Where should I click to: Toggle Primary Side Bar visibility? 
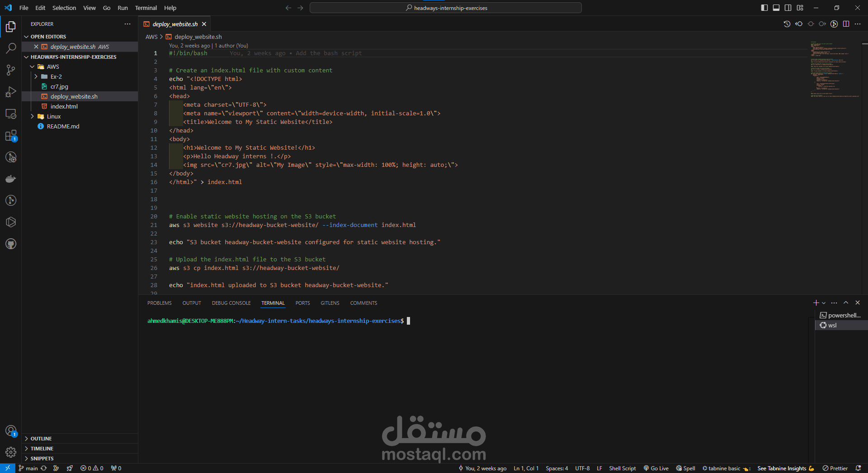pos(764,8)
